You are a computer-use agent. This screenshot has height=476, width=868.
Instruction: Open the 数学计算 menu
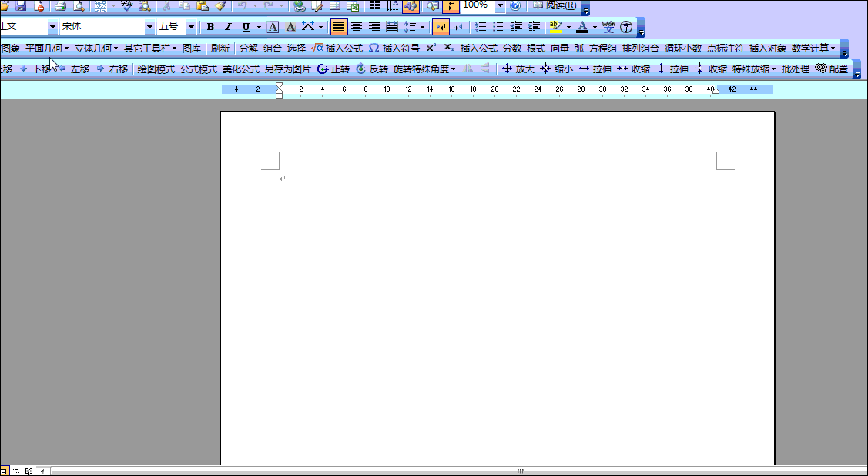coord(813,49)
